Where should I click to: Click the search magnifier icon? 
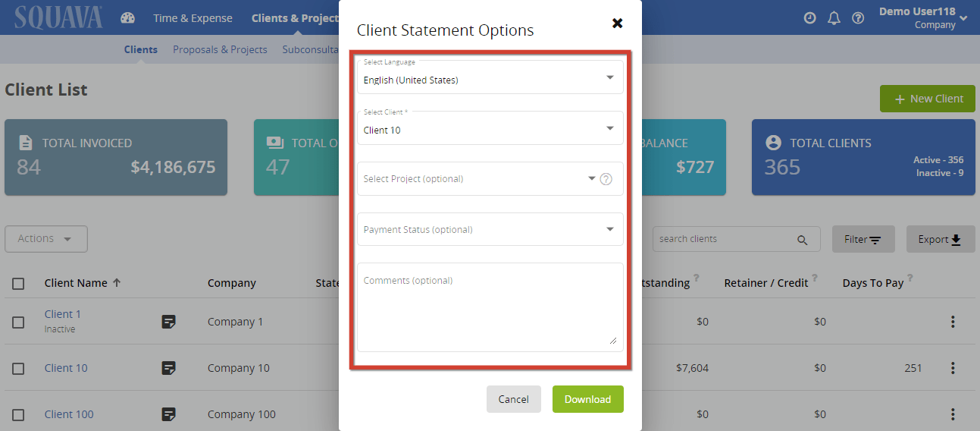803,240
